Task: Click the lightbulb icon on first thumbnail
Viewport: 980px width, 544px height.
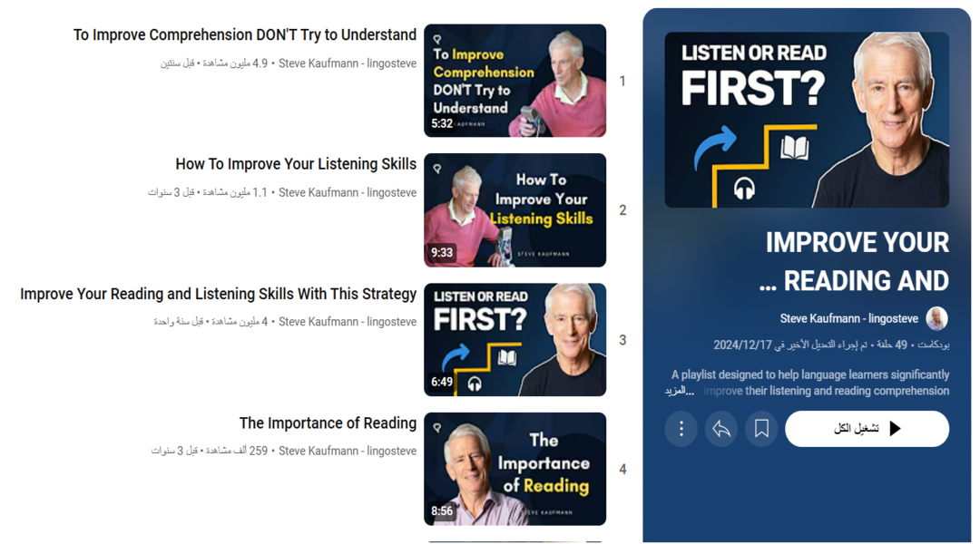Action: pyautogui.click(x=437, y=39)
